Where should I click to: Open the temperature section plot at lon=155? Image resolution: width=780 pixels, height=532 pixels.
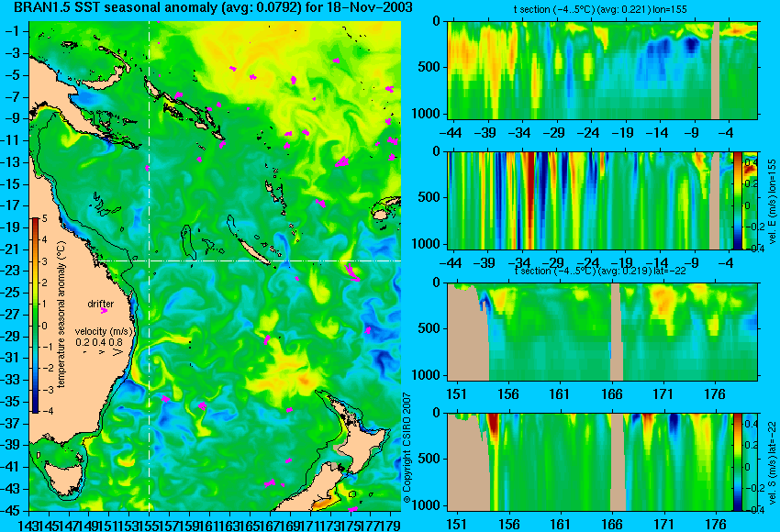pyautogui.click(x=602, y=70)
